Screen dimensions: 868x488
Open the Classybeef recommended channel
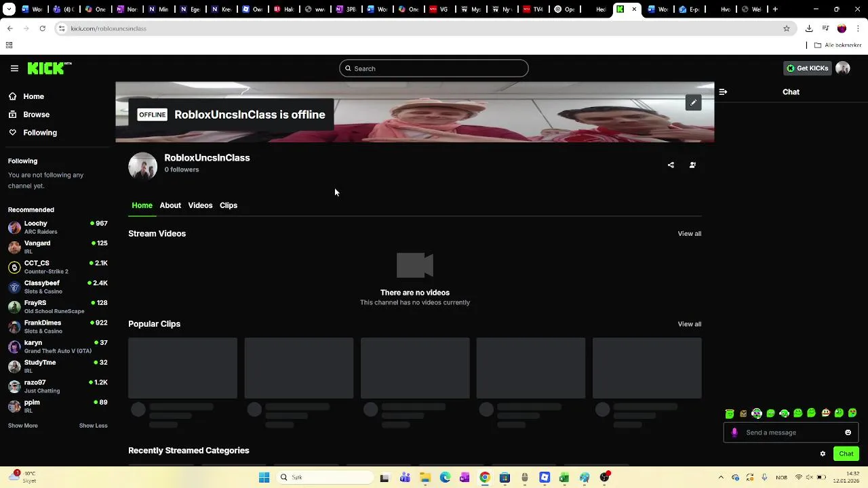pyautogui.click(x=58, y=287)
